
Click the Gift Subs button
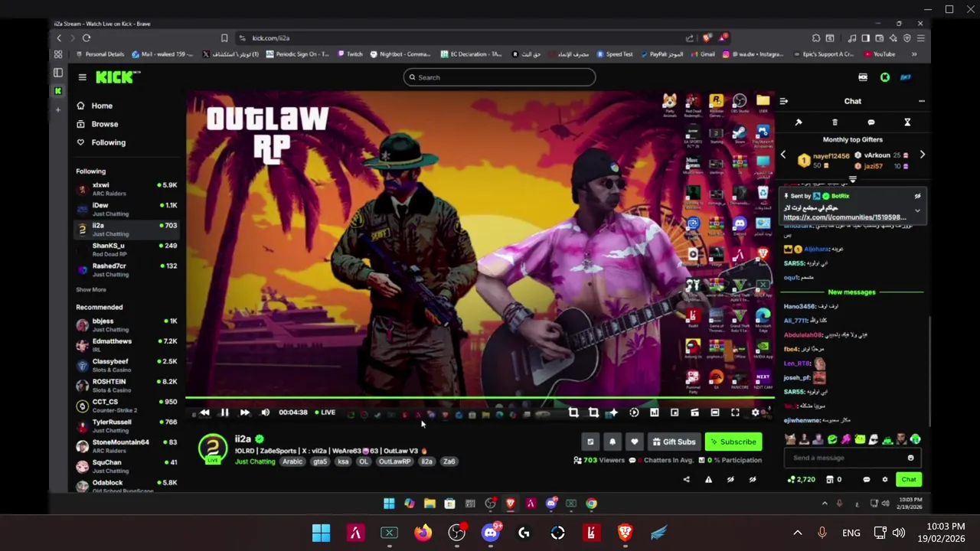pyautogui.click(x=674, y=442)
